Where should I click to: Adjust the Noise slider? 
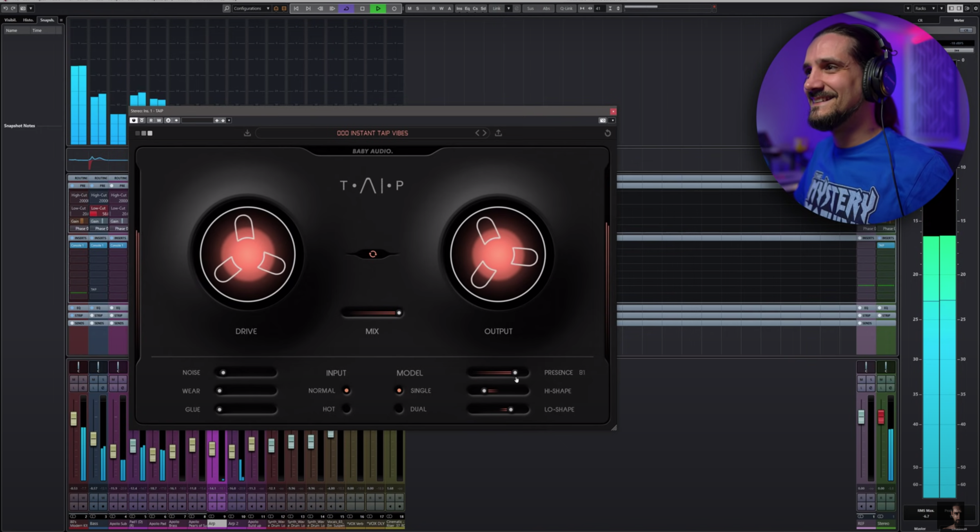coord(246,373)
